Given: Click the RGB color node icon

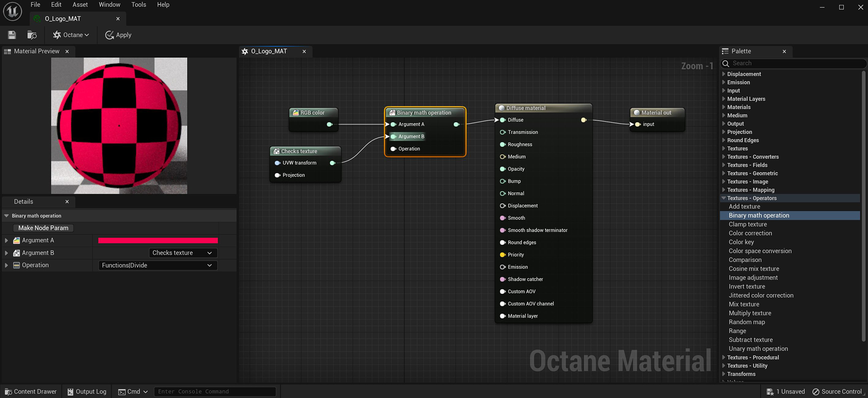Looking at the screenshot, I should pyautogui.click(x=296, y=112).
